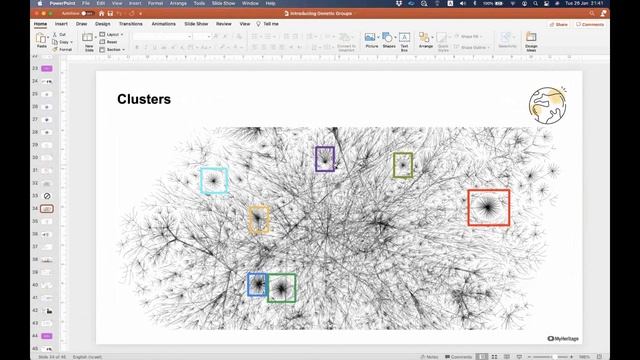The image size is (640, 360).
Task: Open the Paste dropdown arrow
Action: (48, 38)
